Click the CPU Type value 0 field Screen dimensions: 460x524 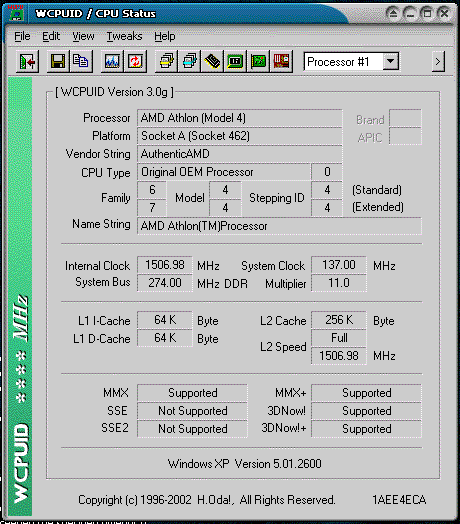[327, 172]
